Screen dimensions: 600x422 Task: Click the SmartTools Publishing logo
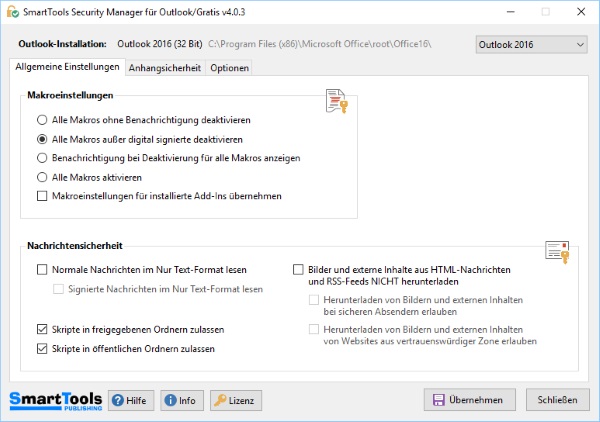pos(55,401)
